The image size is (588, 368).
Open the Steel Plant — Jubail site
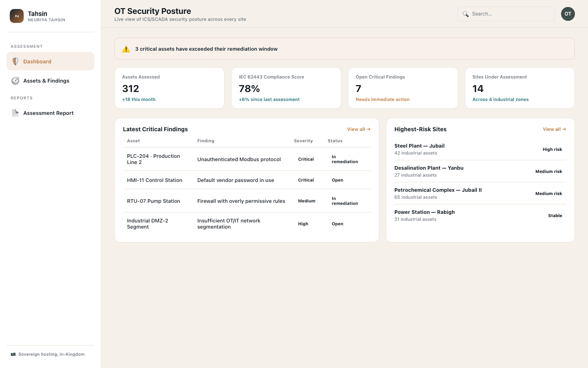pyautogui.click(x=480, y=149)
